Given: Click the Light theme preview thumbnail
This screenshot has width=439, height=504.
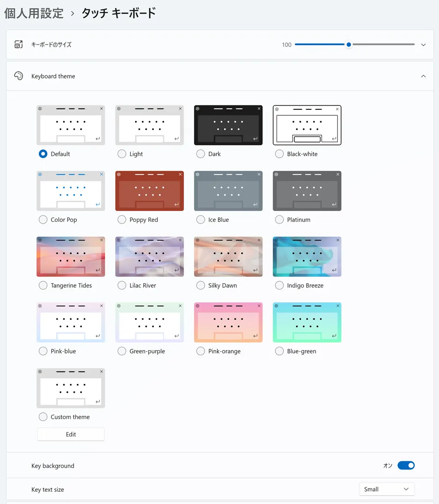Looking at the screenshot, I should 149,125.
